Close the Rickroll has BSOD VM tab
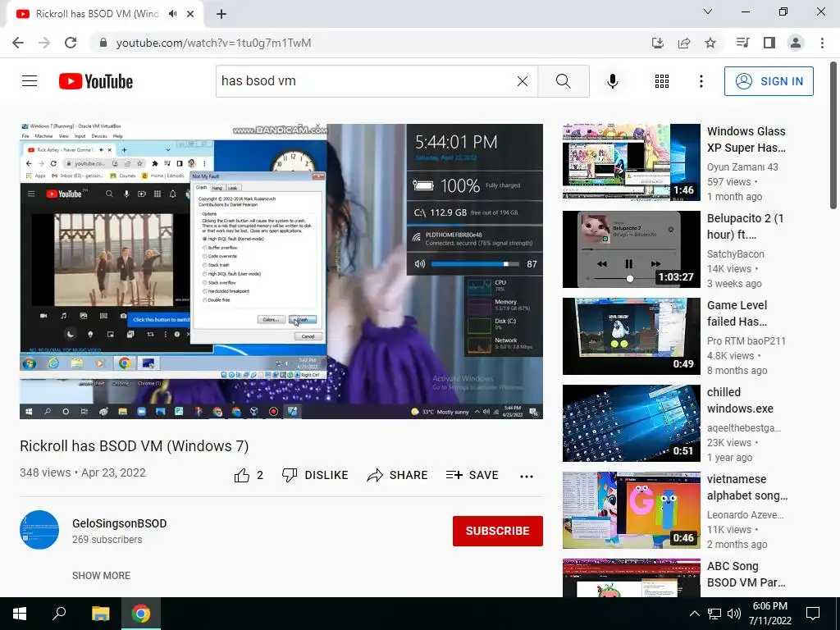The height and width of the screenshot is (630, 840). [x=190, y=14]
